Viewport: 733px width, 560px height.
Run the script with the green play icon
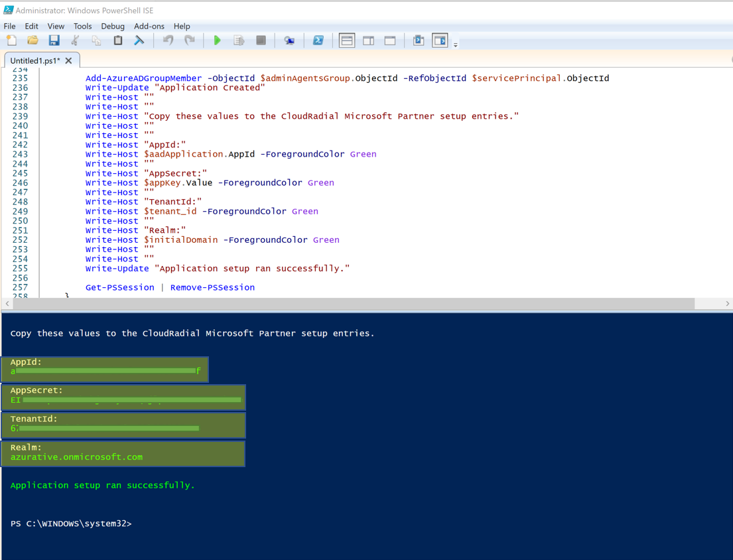(x=217, y=40)
